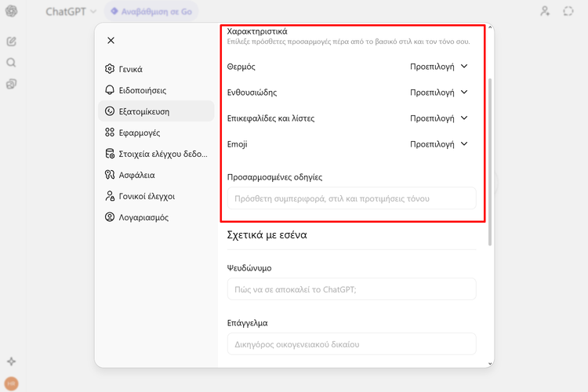Click the new chat pencil icon
The height and width of the screenshot is (392, 588).
point(12,42)
